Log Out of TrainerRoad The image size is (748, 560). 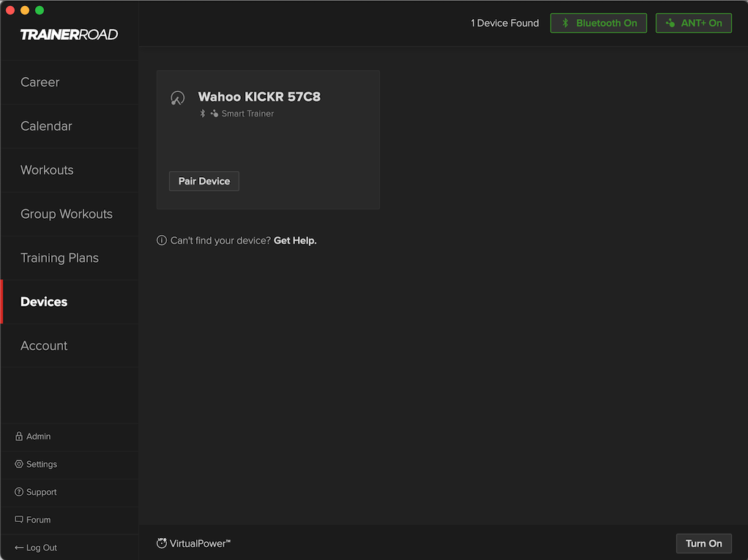(x=70, y=547)
